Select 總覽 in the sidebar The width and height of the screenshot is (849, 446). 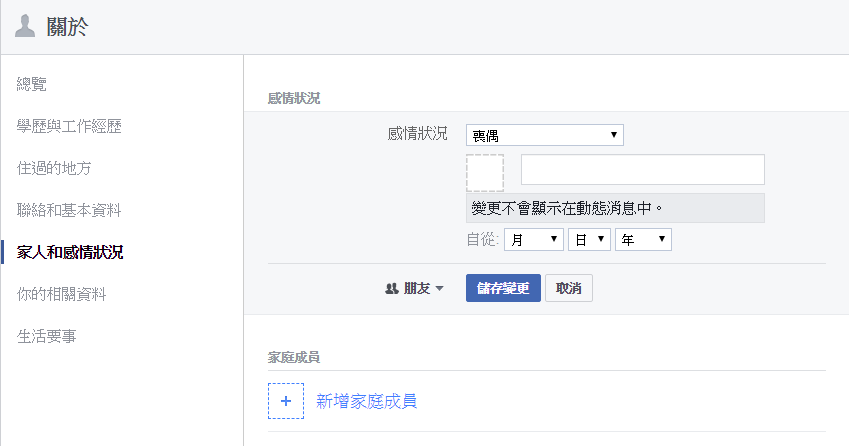click(32, 84)
